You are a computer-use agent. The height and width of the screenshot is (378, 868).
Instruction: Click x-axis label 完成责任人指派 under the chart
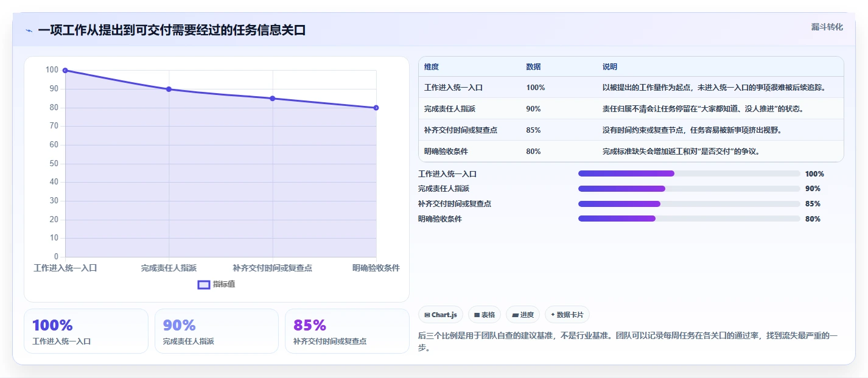(x=169, y=268)
